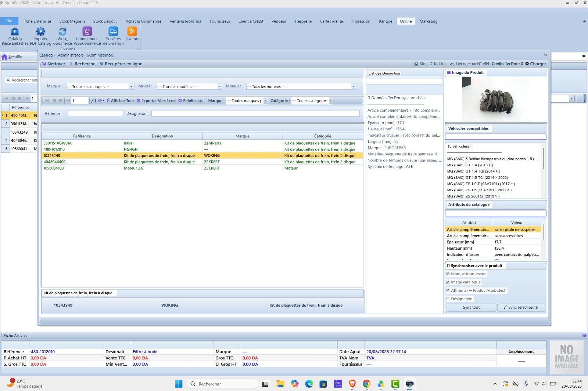Open the Livreurs icon
588x391 pixels.
[132, 34]
